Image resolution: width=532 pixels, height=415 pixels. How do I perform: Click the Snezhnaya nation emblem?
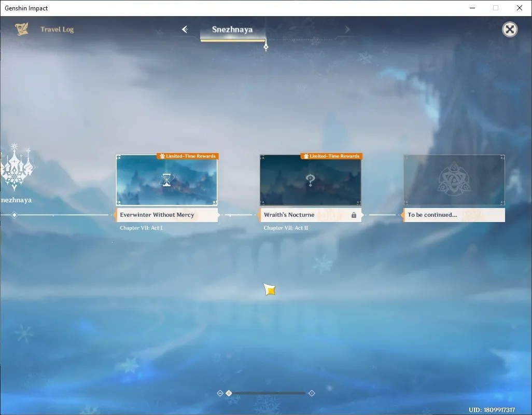[x=16, y=167]
